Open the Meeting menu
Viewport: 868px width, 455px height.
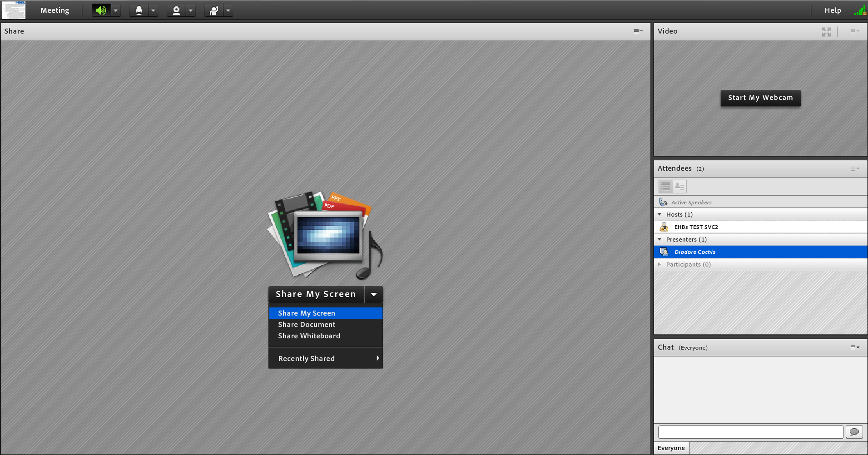pyautogui.click(x=55, y=10)
